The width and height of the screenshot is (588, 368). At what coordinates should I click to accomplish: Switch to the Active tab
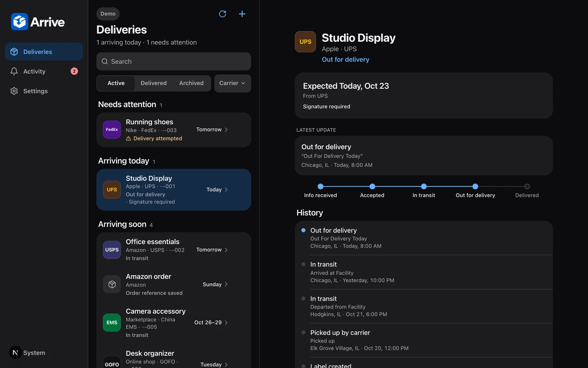click(x=116, y=83)
